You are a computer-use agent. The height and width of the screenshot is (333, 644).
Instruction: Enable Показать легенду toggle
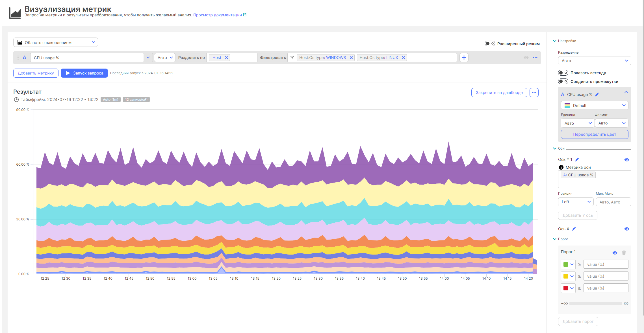[563, 73]
